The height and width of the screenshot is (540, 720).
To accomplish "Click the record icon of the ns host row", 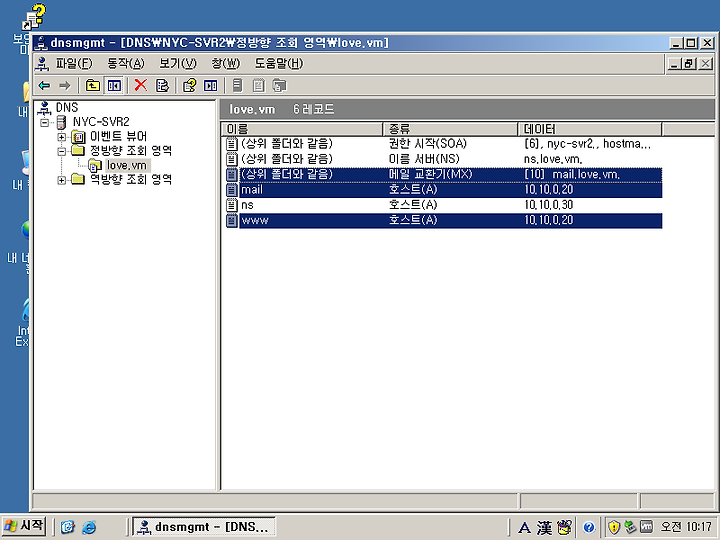I will 232,205.
